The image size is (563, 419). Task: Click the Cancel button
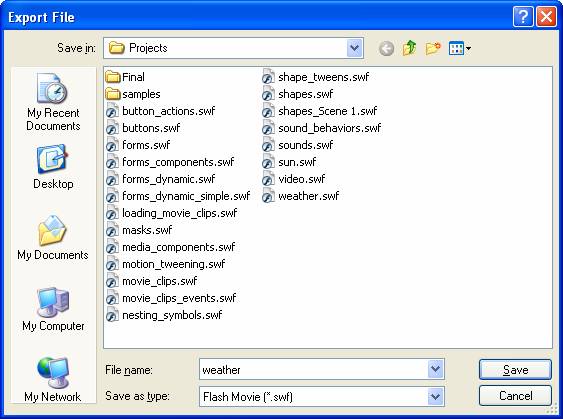point(515,396)
